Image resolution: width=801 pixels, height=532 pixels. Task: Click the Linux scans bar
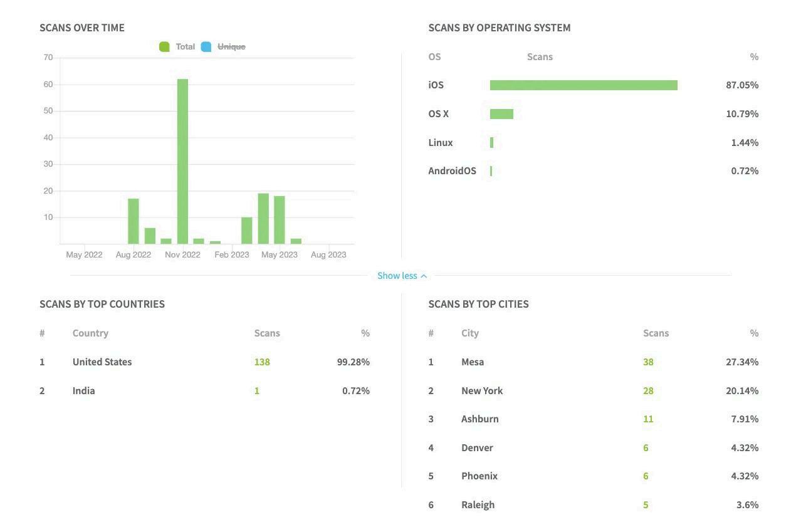(492, 143)
